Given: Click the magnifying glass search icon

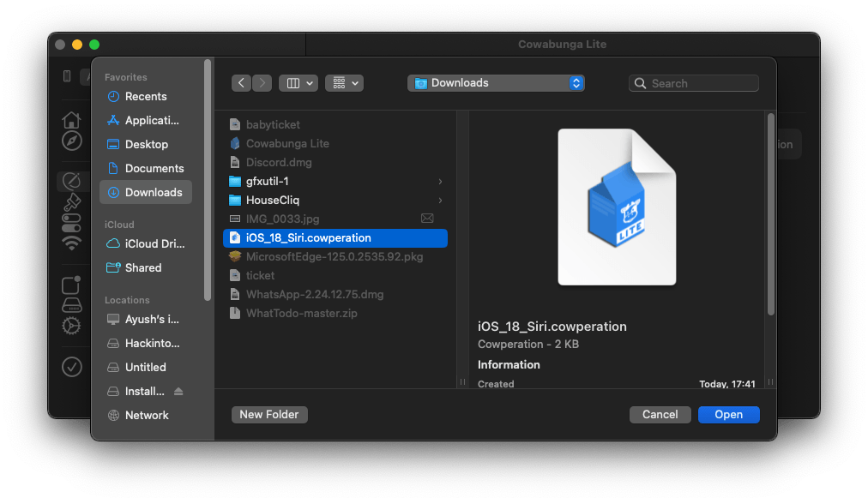Looking at the screenshot, I should coord(641,83).
